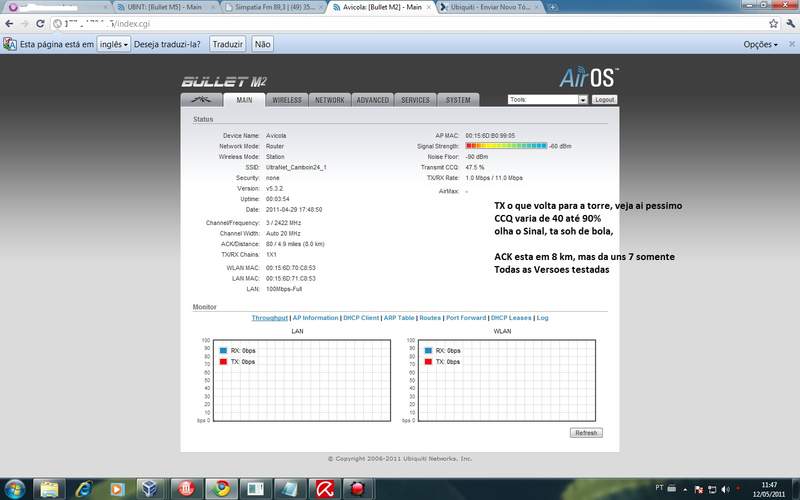Open the Windows Start menu
This screenshot has height=500, width=800.
click(x=14, y=489)
